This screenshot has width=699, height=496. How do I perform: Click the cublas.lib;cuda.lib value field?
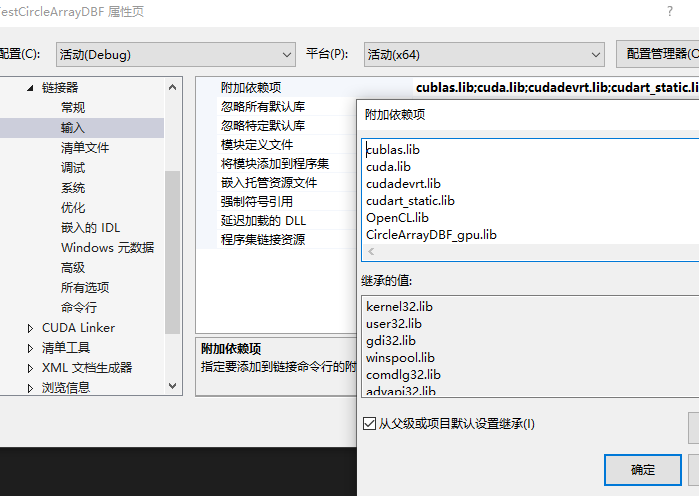tap(556, 88)
